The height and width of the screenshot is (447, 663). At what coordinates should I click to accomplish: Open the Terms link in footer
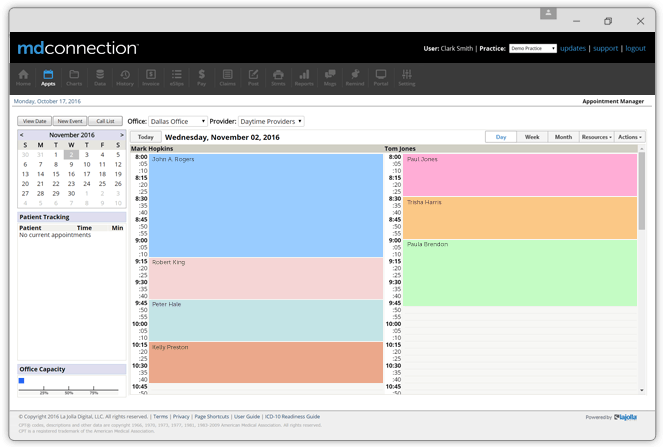(x=160, y=417)
